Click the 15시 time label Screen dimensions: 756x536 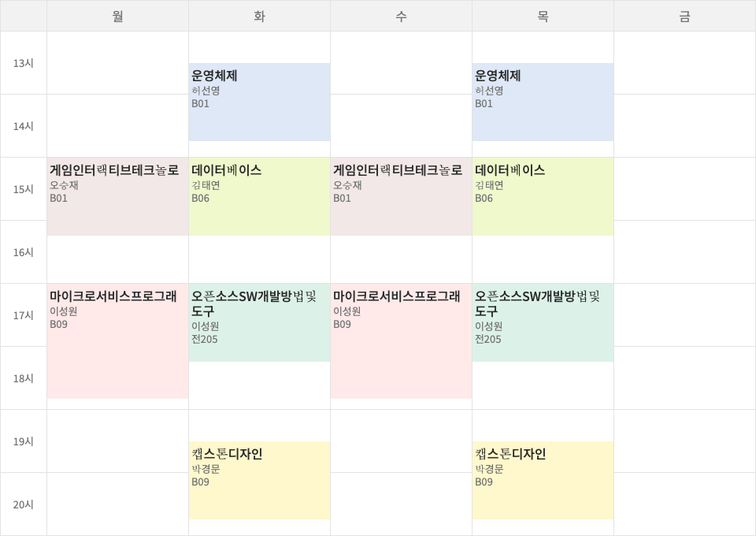(x=23, y=190)
